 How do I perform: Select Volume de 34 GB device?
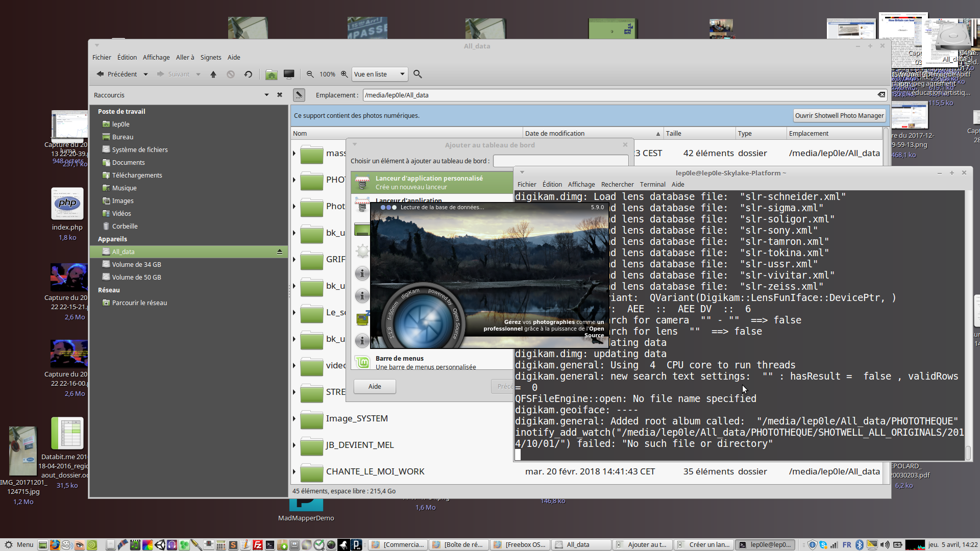pos(136,265)
